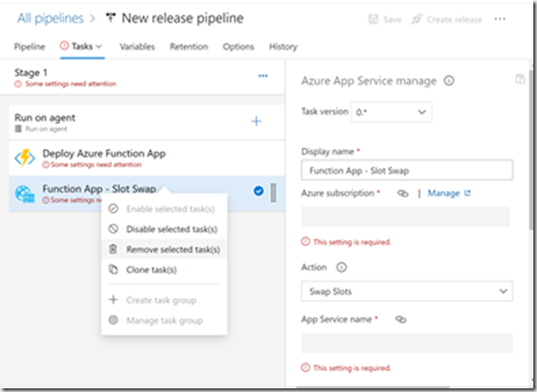This screenshot has height=392, width=537.
Task: Click the release pipeline icon beside title
Action: tap(110, 18)
